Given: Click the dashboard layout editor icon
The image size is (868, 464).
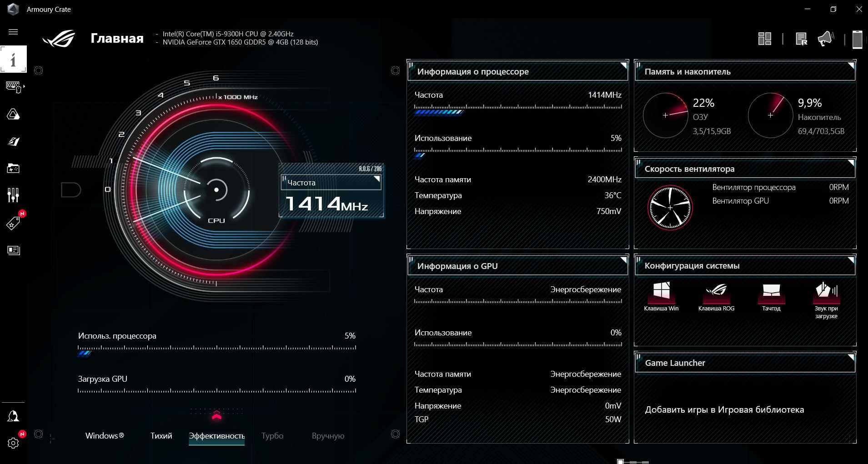Looking at the screenshot, I should [x=765, y=39].
